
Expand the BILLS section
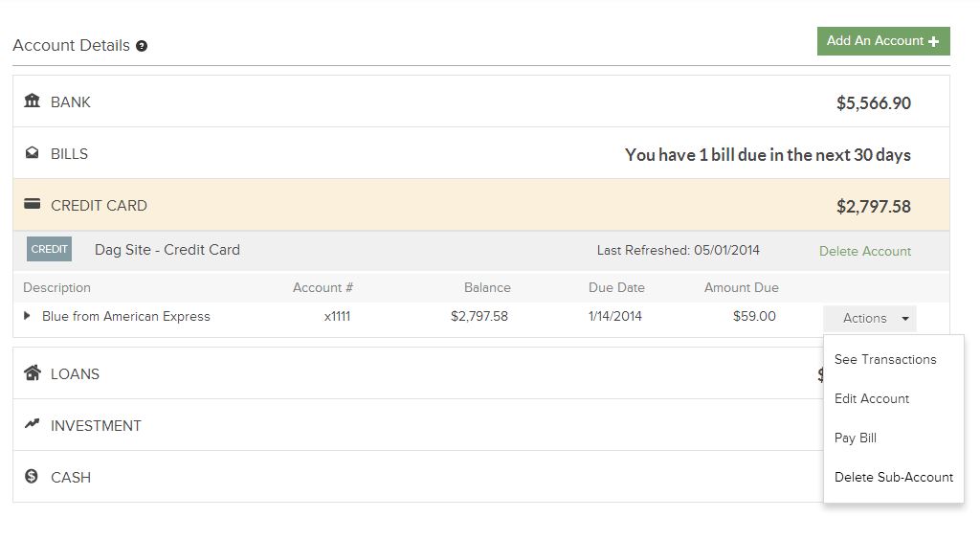coord(481,153)
